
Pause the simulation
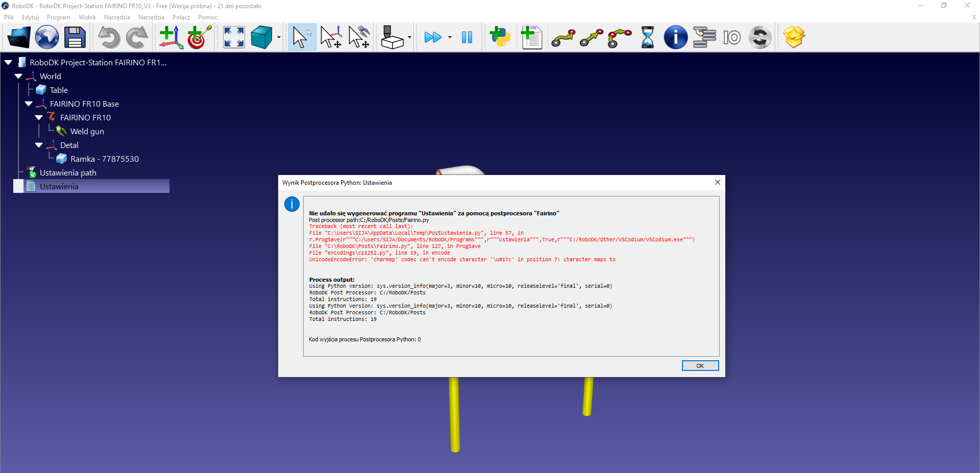(x=467, y=37)
